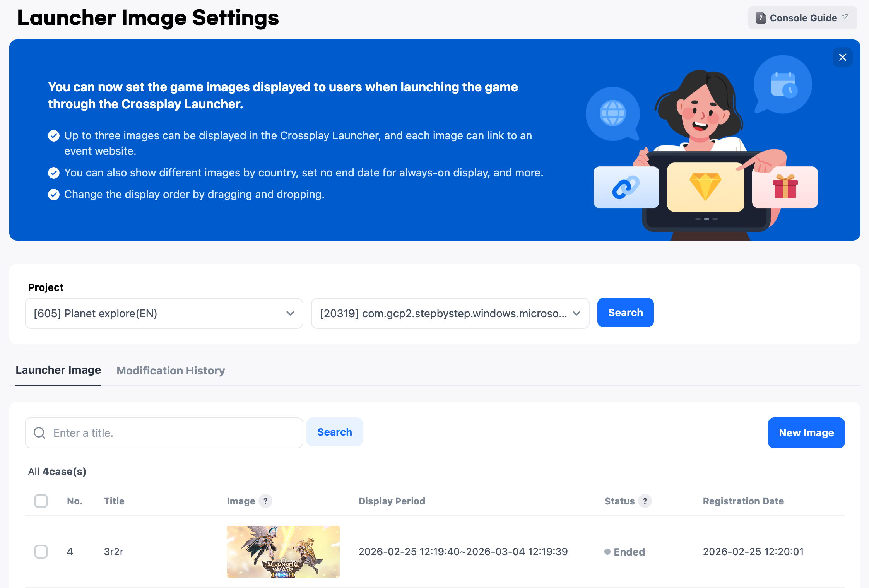The image size is (869, 588).
Task: Switch to Modification History tab
Action: tap(171, 371)
